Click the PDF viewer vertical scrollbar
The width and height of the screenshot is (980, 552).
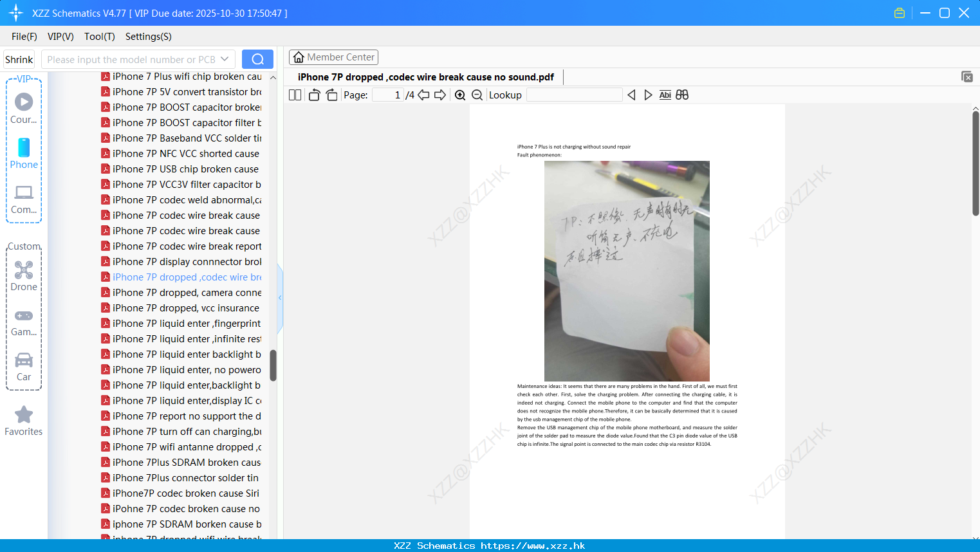click(975, 163)
